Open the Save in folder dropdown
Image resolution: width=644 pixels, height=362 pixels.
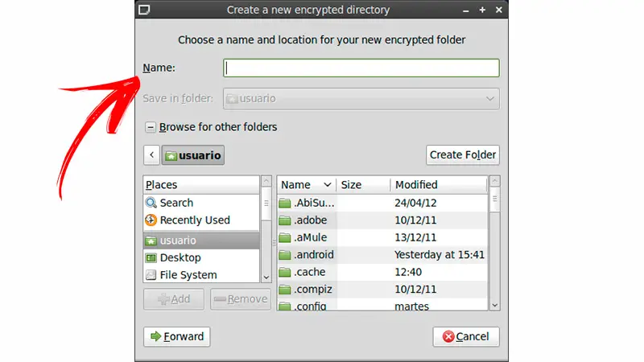point(361,98)
